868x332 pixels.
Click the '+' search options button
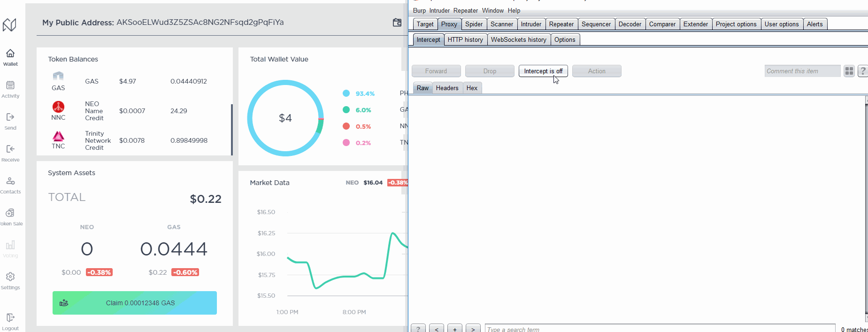click(x=455, y=328)
